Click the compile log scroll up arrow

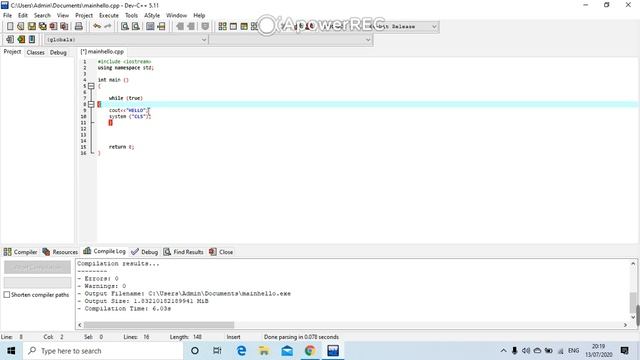tap(633, 264)
